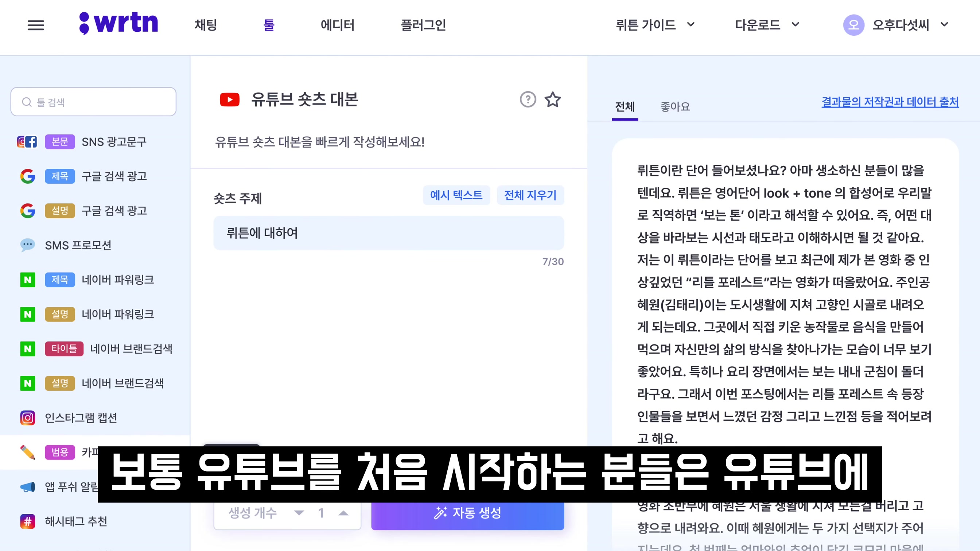980x551 pixels.
Task: Open the hamburger menu icon
Action: coord(36,26)
